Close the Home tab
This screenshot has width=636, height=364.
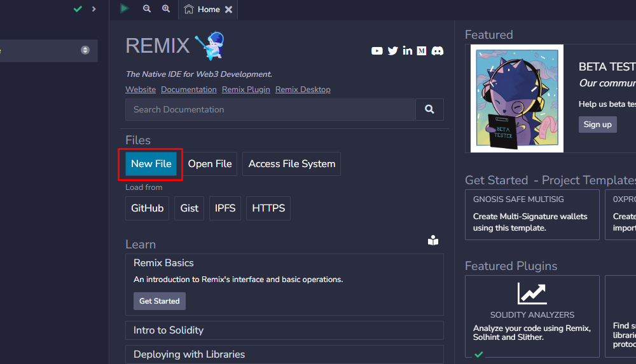[229, 10]
